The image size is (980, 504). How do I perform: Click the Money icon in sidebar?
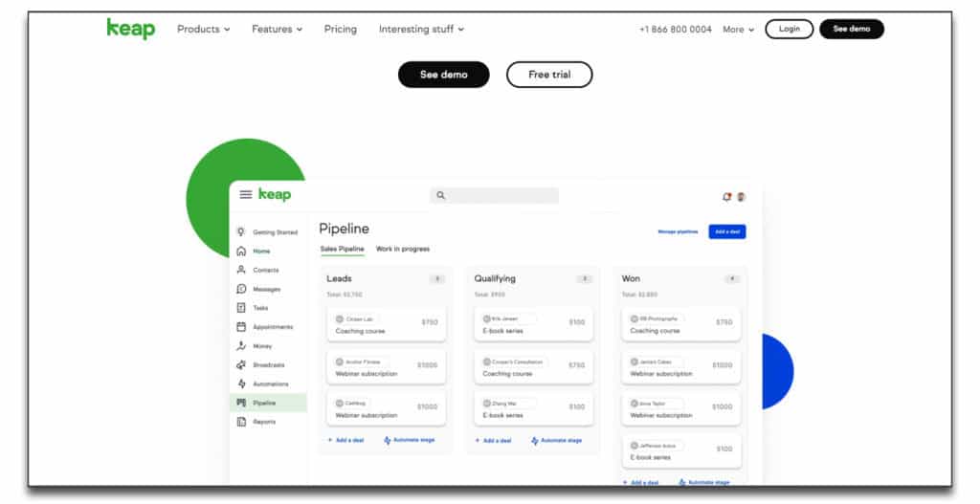241,346
